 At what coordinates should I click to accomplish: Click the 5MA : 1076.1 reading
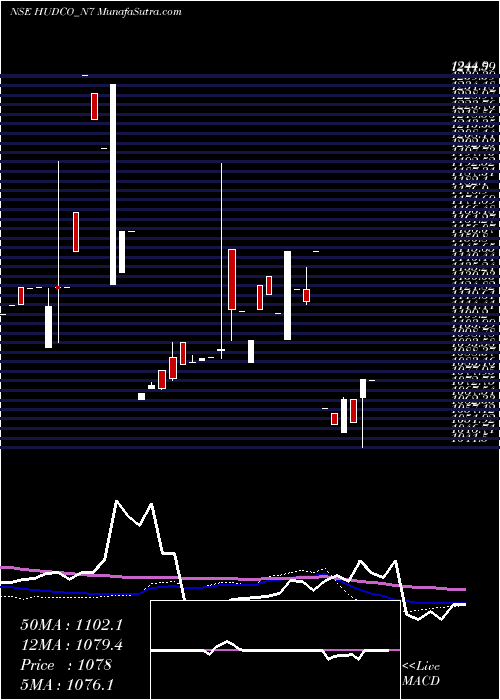point(68,684)
